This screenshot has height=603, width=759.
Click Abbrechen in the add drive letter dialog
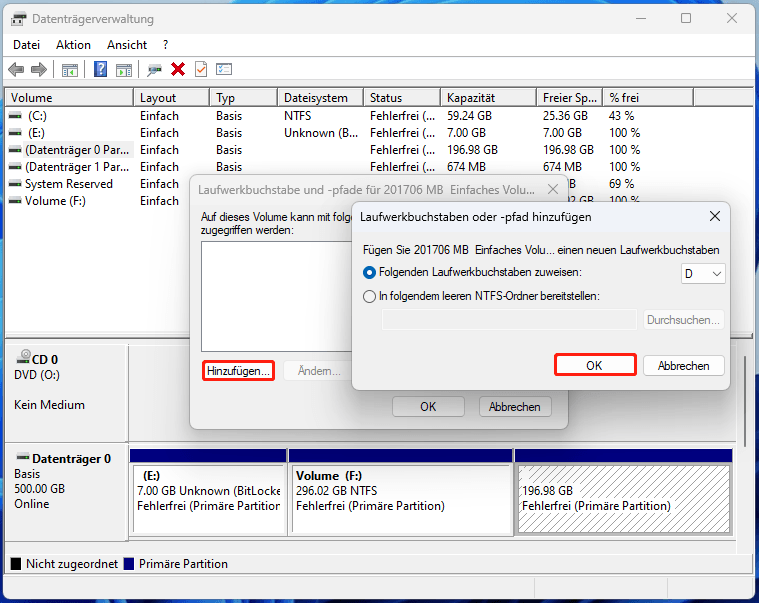click(683, 366)
